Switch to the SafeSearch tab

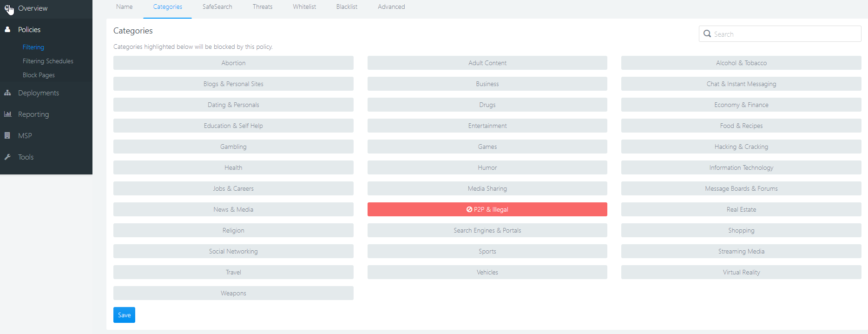217,7
